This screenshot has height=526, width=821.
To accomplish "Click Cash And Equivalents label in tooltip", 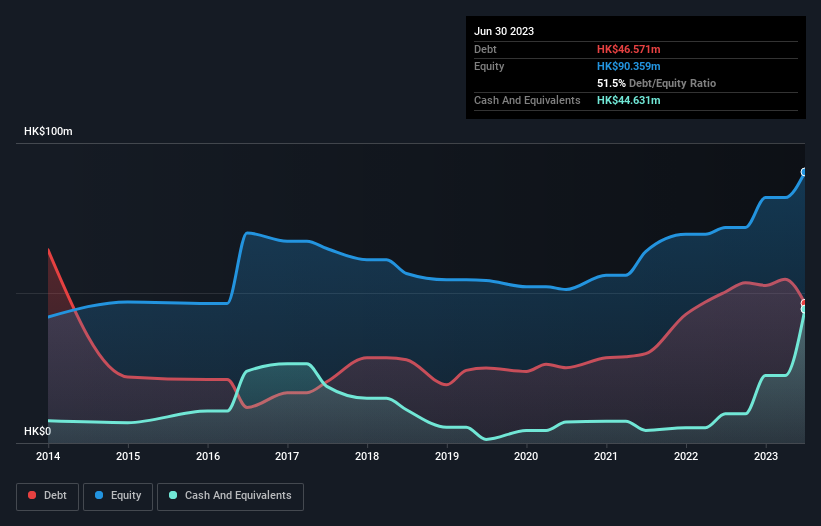I will coord(527,100).
